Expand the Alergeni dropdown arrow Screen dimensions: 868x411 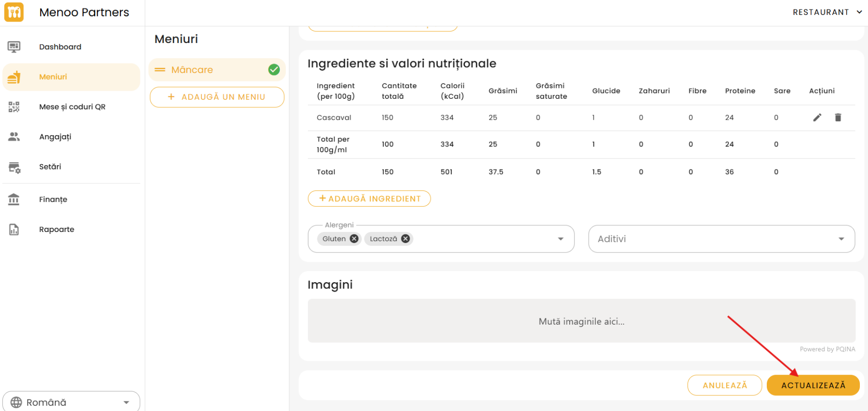click(x=561, y=239)
